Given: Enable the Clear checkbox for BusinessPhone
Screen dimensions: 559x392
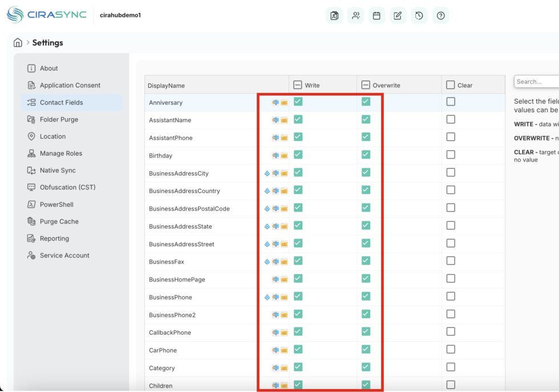Looking at the screenshot, I should click(451, 296).
